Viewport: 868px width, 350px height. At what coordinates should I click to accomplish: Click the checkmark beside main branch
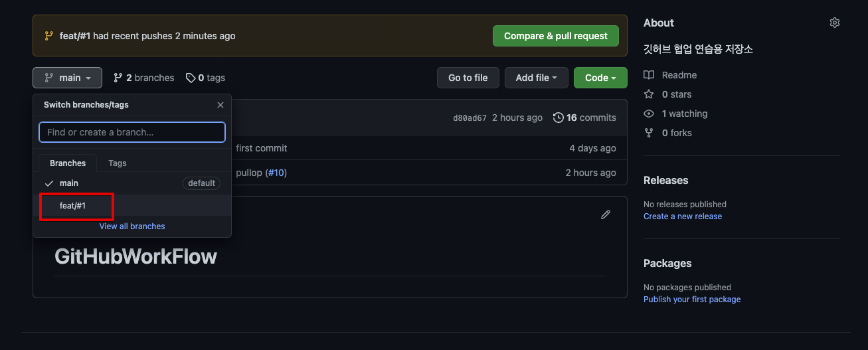pos(49,183)
